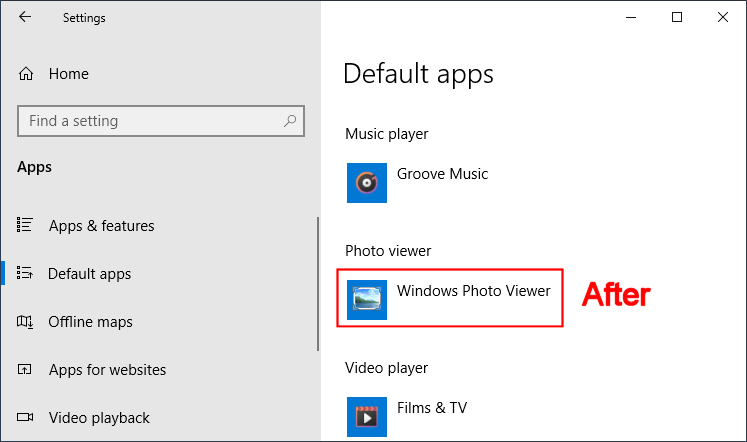This screenshot has height=442, width=747.
Task: Click the Films & TV app icon
Action: pos(366,416)
